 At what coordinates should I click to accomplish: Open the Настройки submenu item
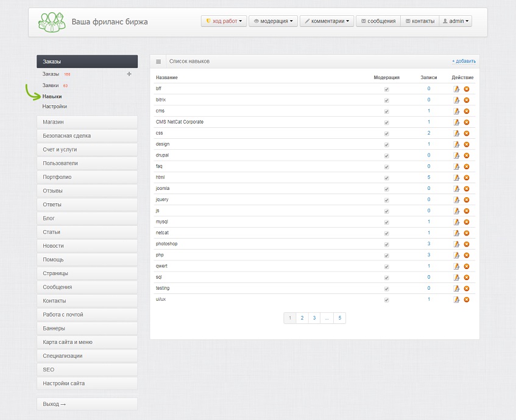point(55,107)
